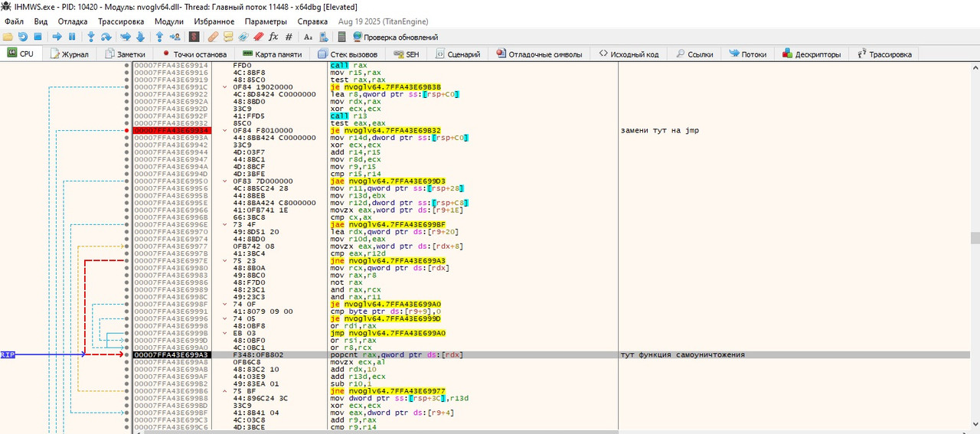The width and height of the screenshot is (980, 434).
Task: Search strings with the A icon
Action: 308,37
